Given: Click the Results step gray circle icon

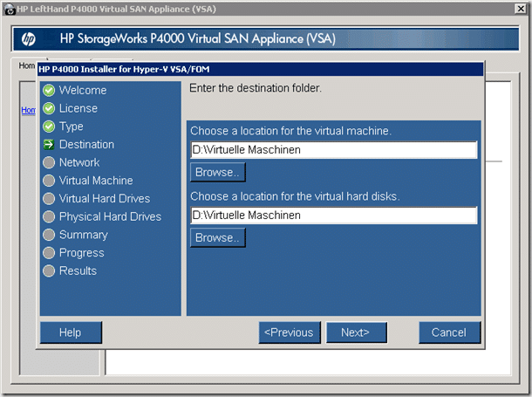Looking at the screenshot, I should (x=49, y=270).
